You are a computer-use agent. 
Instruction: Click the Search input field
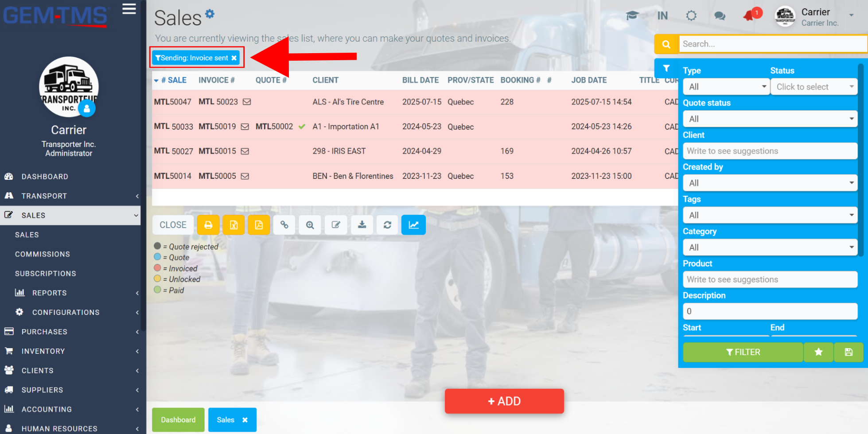click(773, 44)
